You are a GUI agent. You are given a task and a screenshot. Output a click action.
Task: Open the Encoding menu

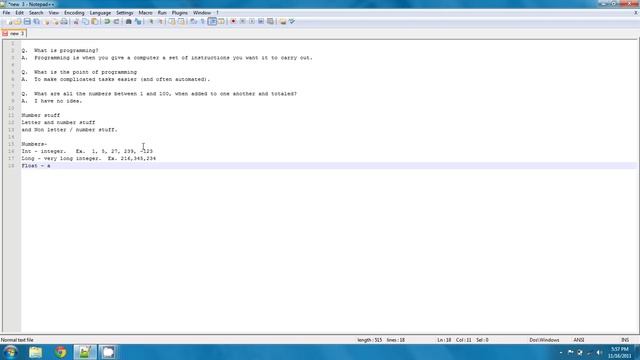pos(74,13)
